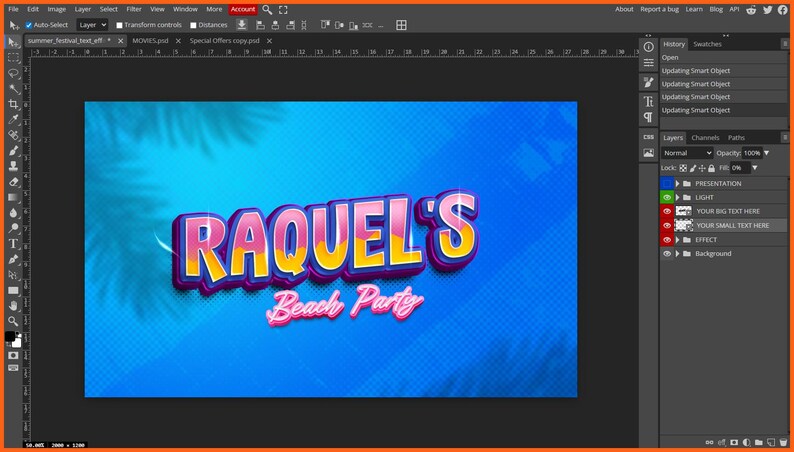Click the search magnifier in menu bar
Viewport: 794px width, 452px height.
[267, 10]
